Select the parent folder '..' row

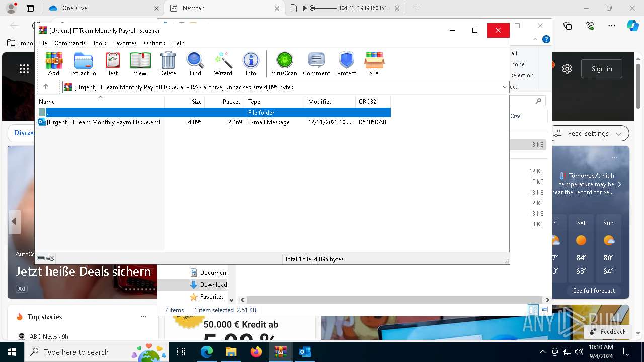pos(214,113)
